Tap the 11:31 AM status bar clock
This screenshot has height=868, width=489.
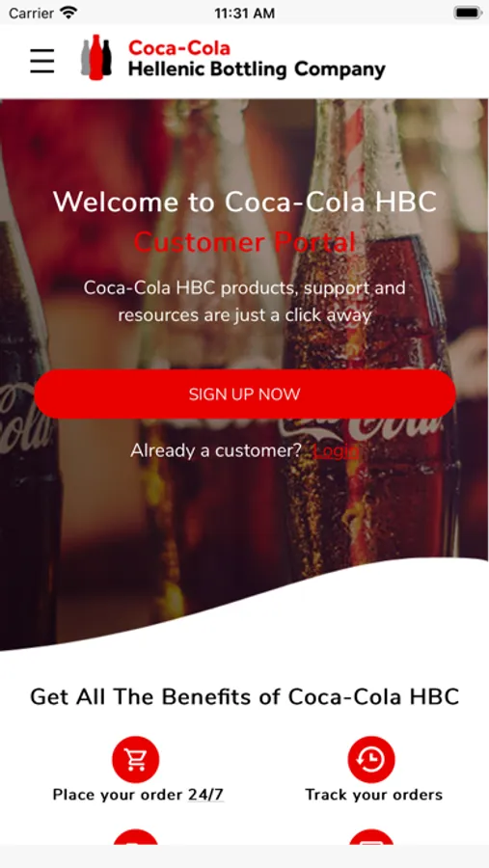pos(244,14)
